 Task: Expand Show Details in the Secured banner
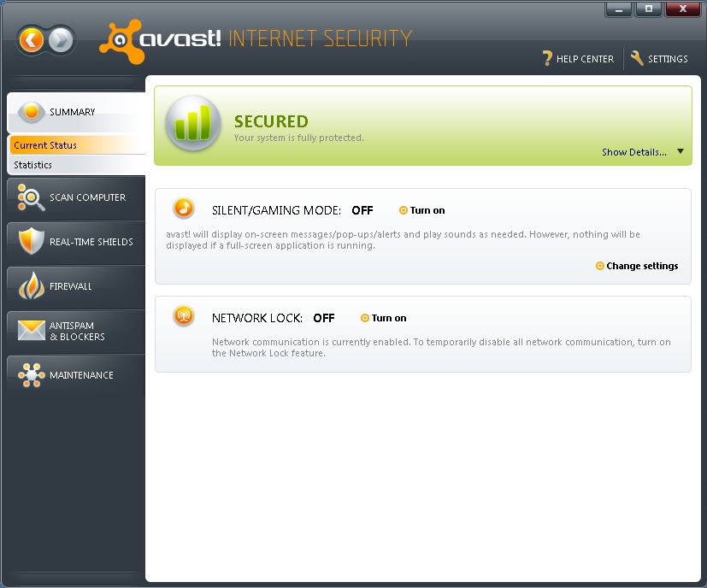click(633, 151)
